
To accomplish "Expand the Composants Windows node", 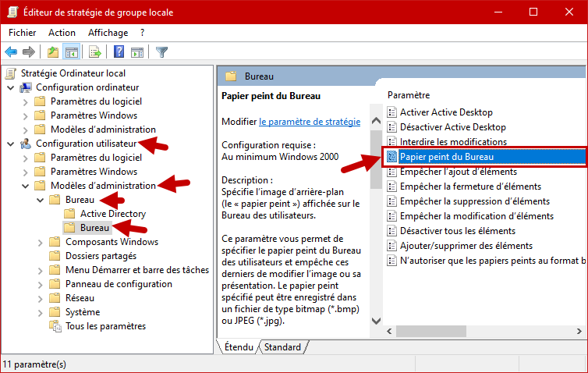I will point(40,243).
